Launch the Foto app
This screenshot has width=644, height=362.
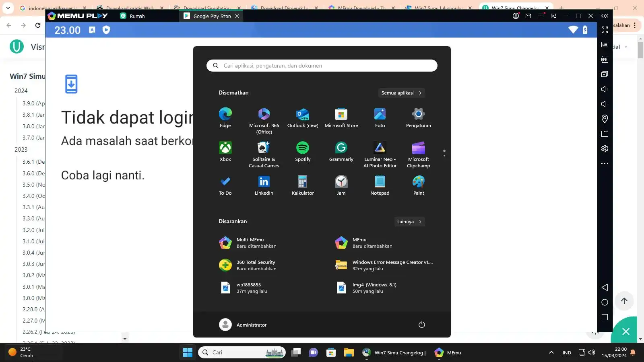(x=380, y=118)
